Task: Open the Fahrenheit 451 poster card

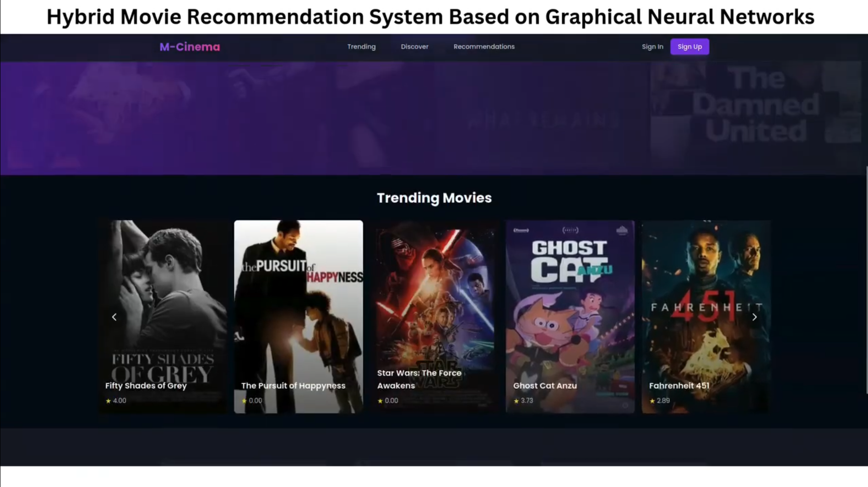Action: coord(706,317)
